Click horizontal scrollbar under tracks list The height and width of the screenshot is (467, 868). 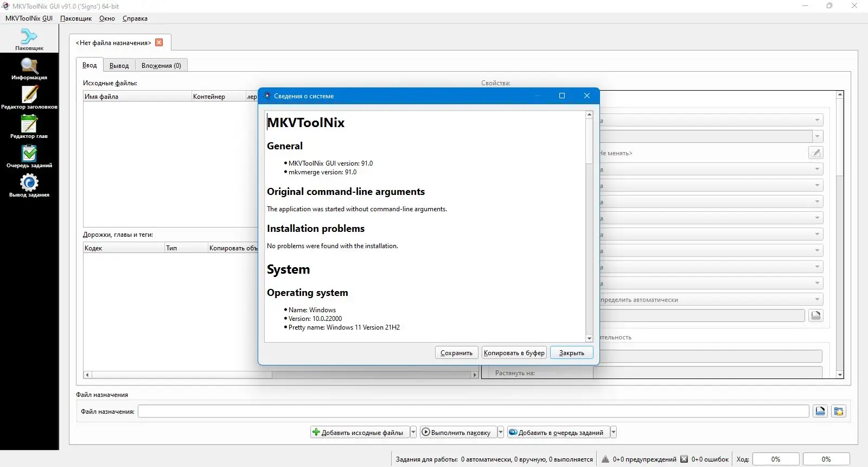(280, 375)
